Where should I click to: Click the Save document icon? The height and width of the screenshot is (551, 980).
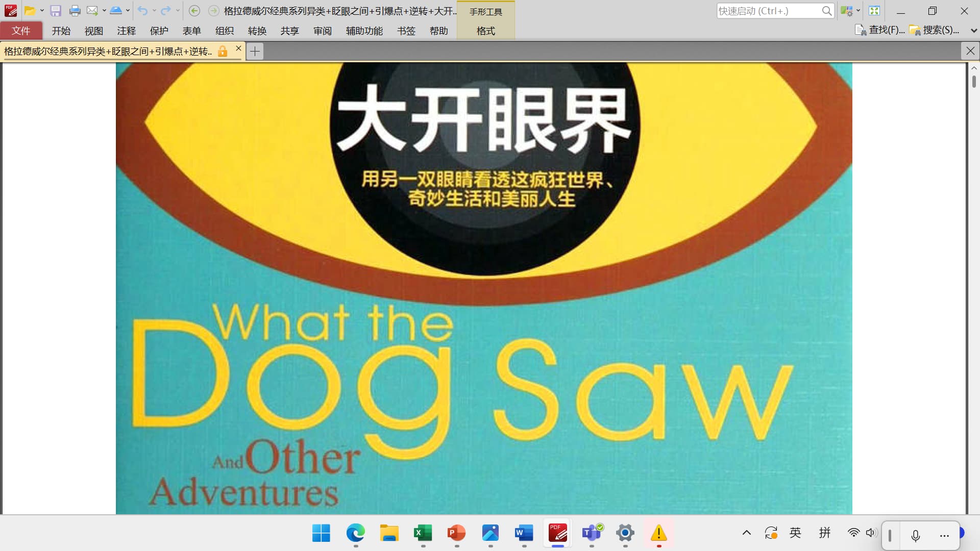coord(56,11)
